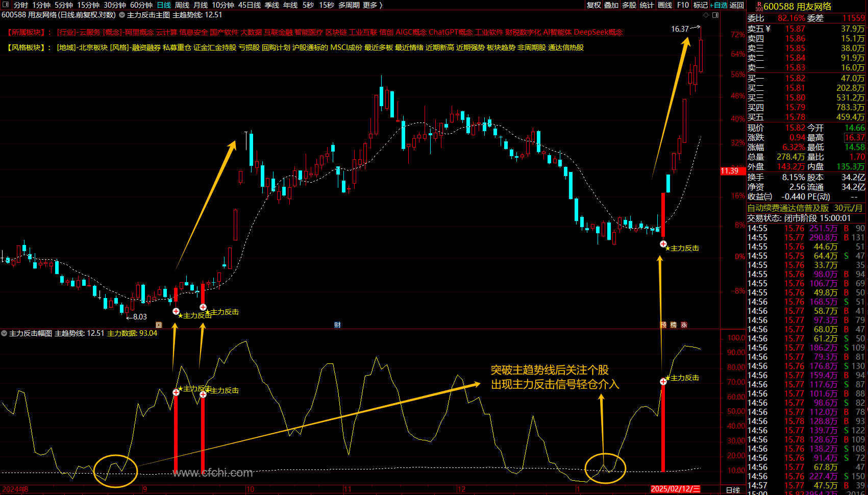This screenshot has width=868, height=495.
Task: Click the 融资融券 style tag
Action: [x=146, y=47]
